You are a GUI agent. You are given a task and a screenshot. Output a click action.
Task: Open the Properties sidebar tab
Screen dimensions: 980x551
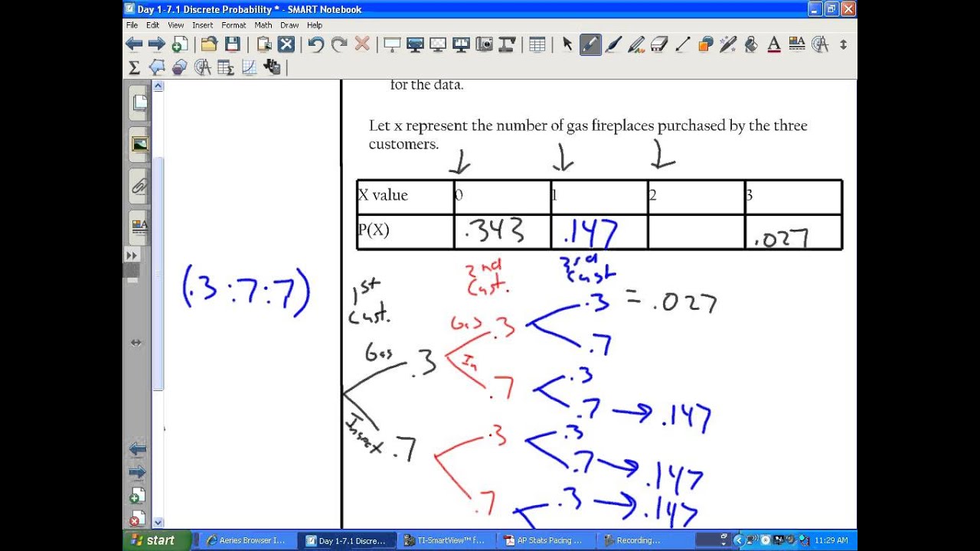139,227
